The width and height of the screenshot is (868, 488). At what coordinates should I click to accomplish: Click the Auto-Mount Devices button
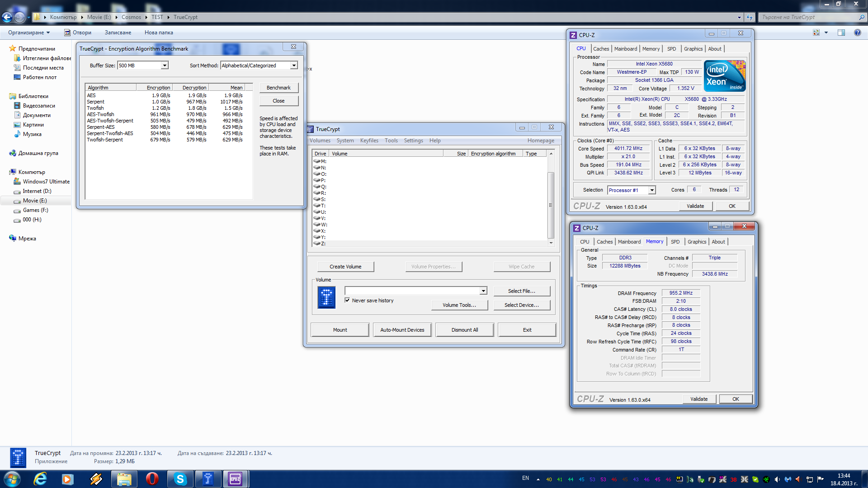[x=402, y=330]
